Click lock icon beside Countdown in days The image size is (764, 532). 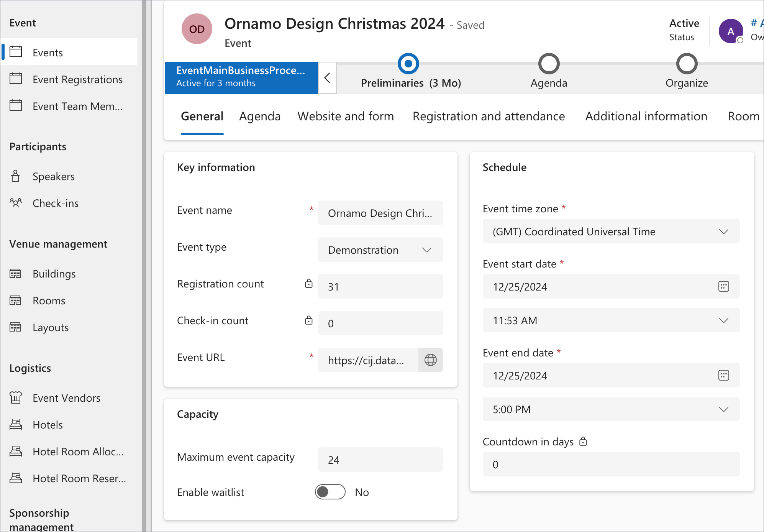tap(583, 441)
